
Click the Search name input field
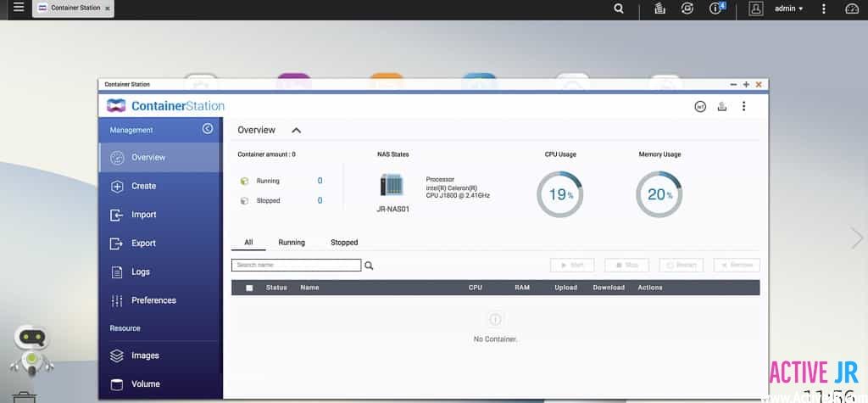click(296, 266)
